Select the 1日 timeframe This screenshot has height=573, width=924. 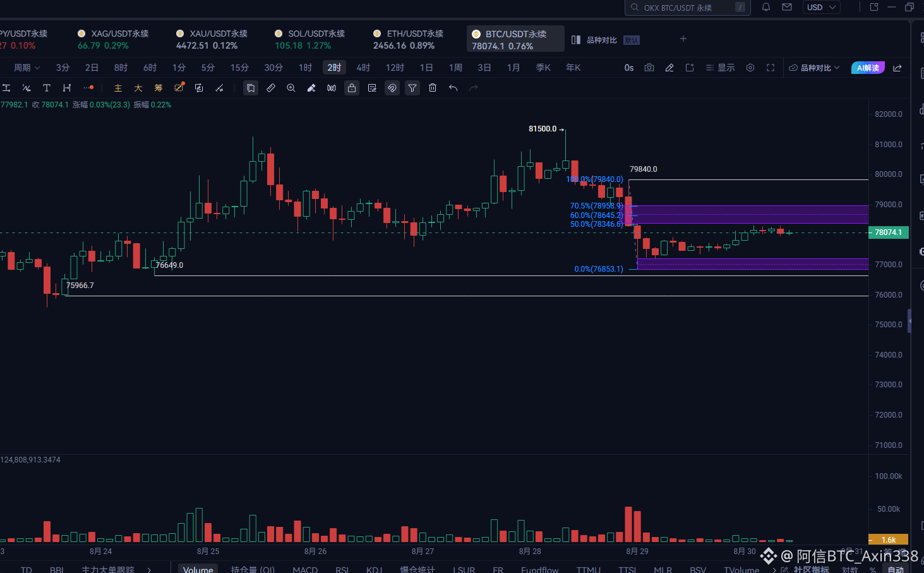pos(426,68)
